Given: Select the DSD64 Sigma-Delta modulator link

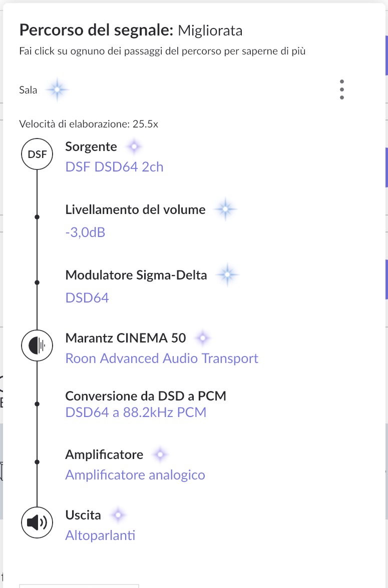Looking at the screenshot, I should click(87, 298).
